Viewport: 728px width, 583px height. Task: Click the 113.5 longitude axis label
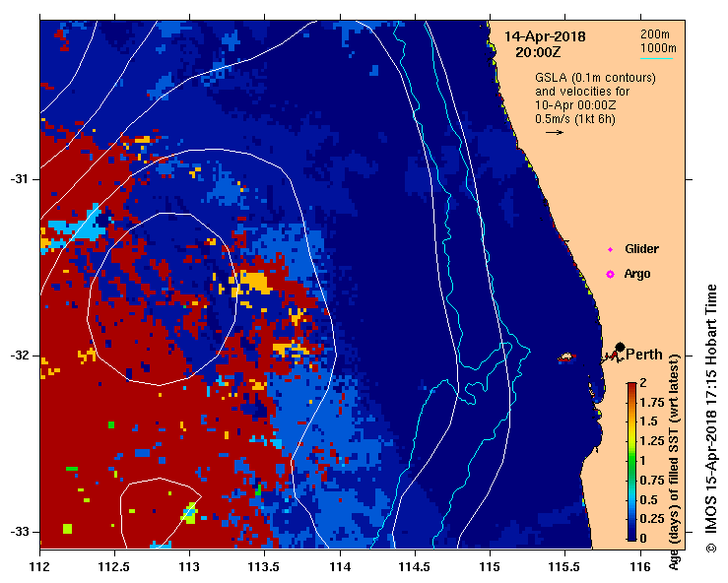tap(265, 567)
